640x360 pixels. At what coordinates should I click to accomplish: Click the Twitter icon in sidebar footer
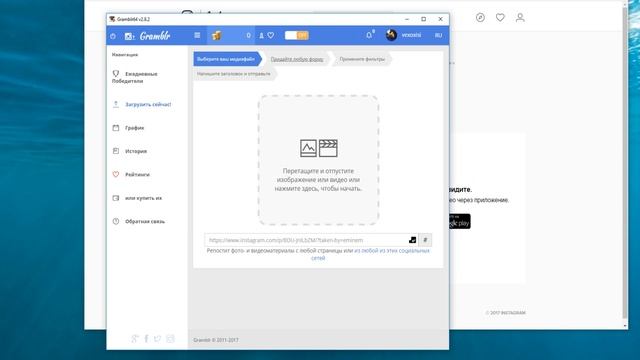click(158, 338)
